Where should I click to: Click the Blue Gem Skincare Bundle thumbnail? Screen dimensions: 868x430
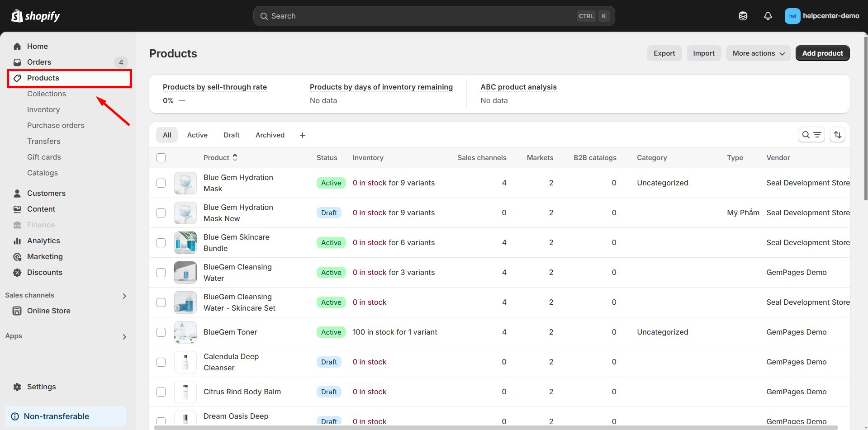(185, 243)
